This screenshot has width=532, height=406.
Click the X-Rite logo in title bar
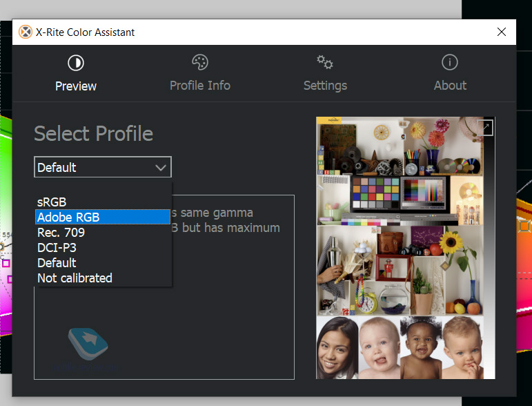pos(25,32)
